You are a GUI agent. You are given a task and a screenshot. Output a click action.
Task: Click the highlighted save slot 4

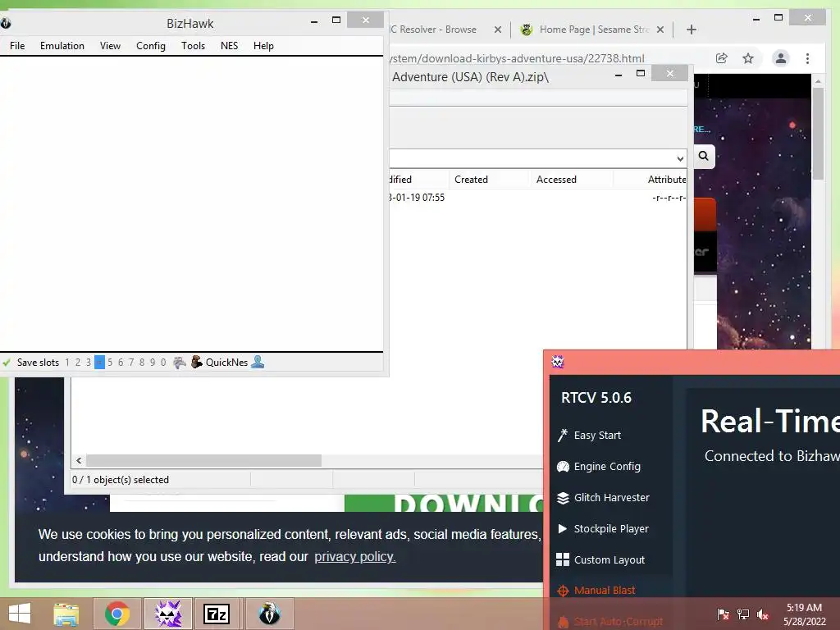(99, 363)
